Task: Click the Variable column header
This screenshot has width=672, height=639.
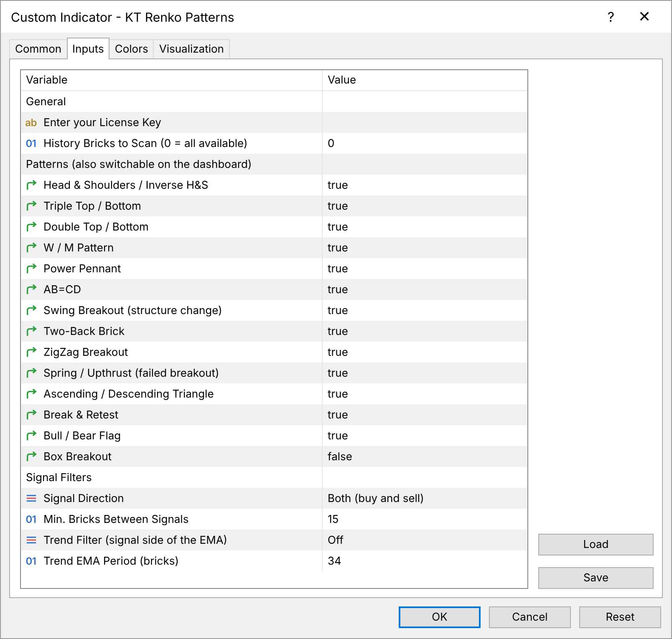Action: [171, 80]
